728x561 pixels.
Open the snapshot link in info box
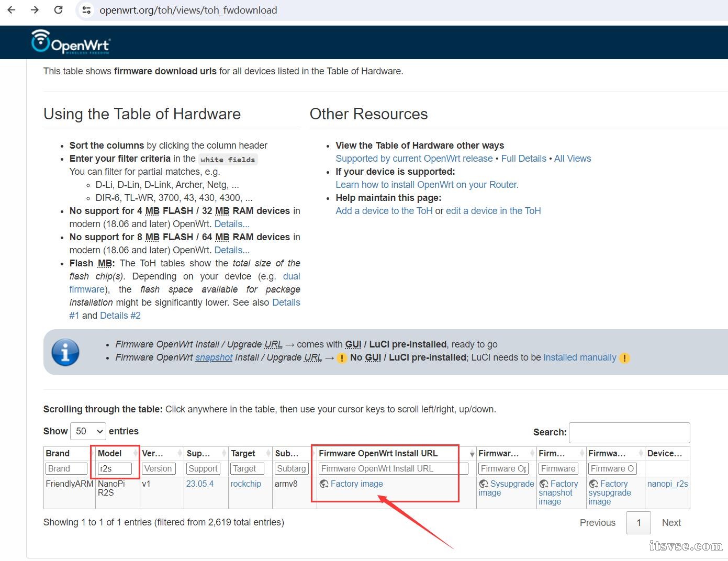[214, 357]
